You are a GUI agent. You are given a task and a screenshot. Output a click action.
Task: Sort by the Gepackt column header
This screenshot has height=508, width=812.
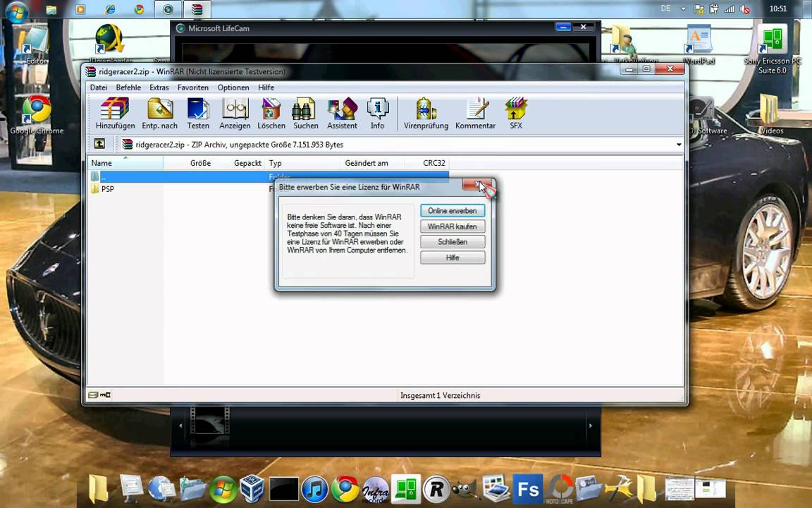pyautogui.click(x=240, y=163)
